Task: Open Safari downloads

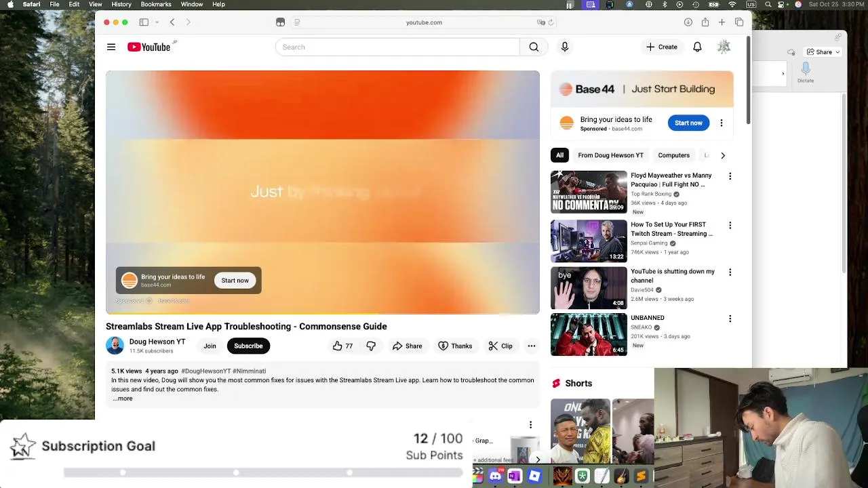Action: [688, 22]
